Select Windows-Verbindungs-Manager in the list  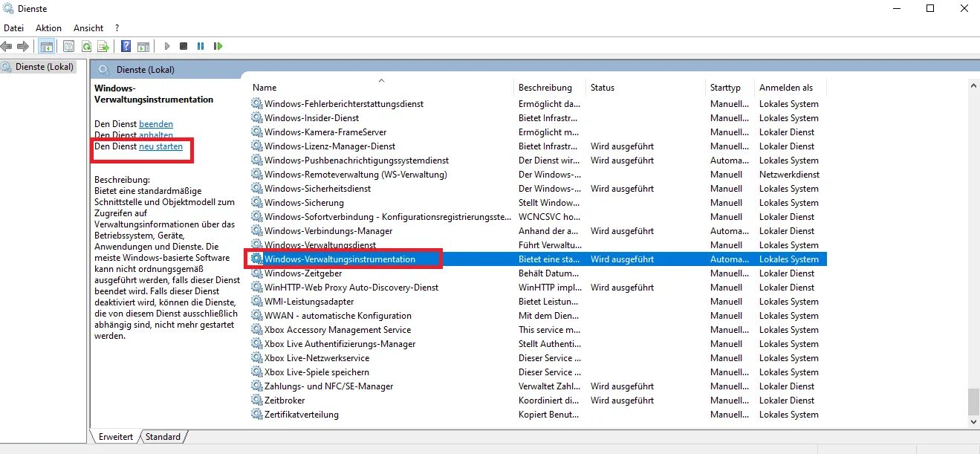point(328,230)
